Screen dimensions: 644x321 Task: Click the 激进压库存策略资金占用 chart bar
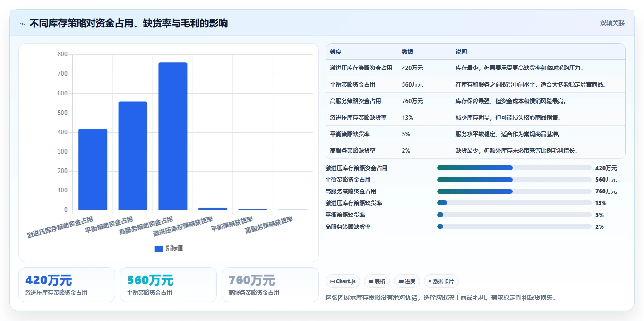93,169
